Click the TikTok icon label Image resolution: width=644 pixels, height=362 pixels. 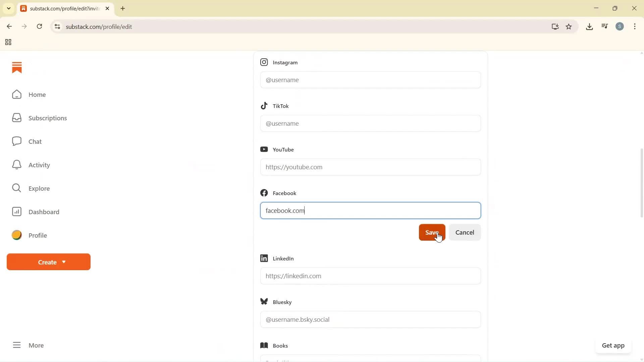tap(264, 106)
